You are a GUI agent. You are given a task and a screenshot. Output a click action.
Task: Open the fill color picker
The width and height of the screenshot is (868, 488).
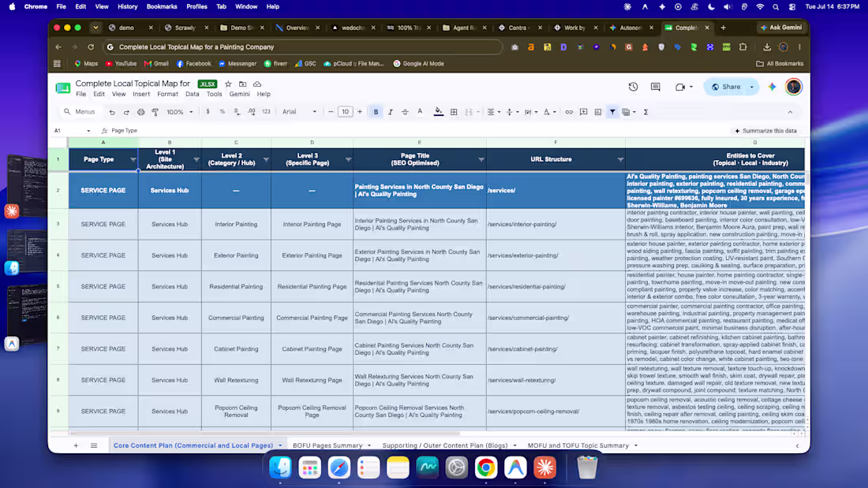tap(439, 112)
